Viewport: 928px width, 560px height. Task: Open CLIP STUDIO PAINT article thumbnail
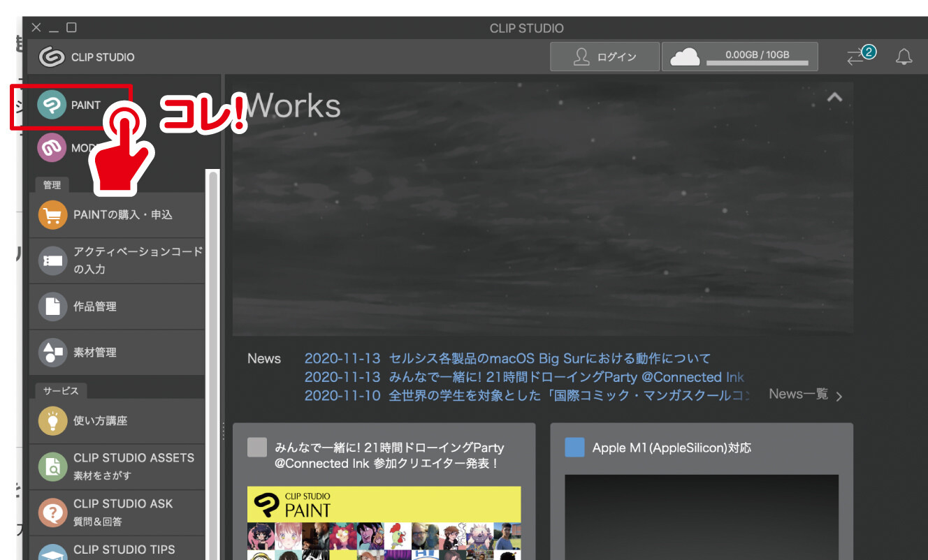384,522
